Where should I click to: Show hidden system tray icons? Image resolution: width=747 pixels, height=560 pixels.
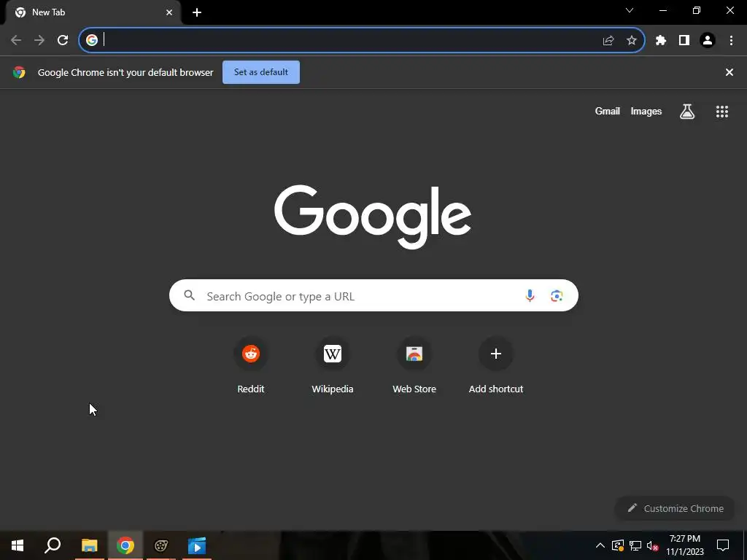[x=600, y=545]
